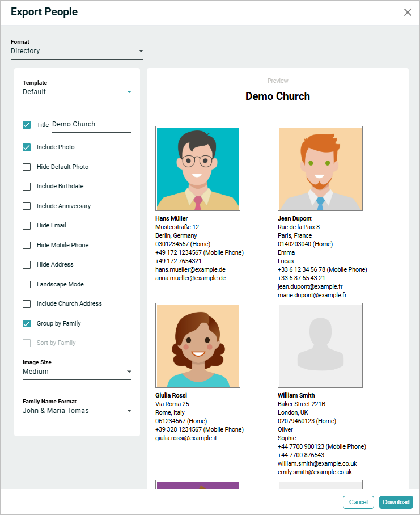Open the Template dropdown showing Default
The width and height of the screenshot is (420, 515).
[77, 92]
